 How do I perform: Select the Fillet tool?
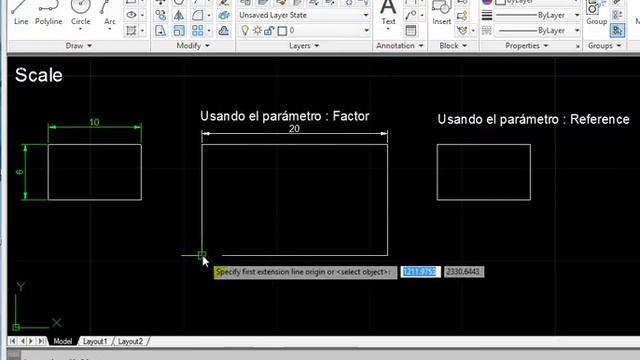(198, 15)
